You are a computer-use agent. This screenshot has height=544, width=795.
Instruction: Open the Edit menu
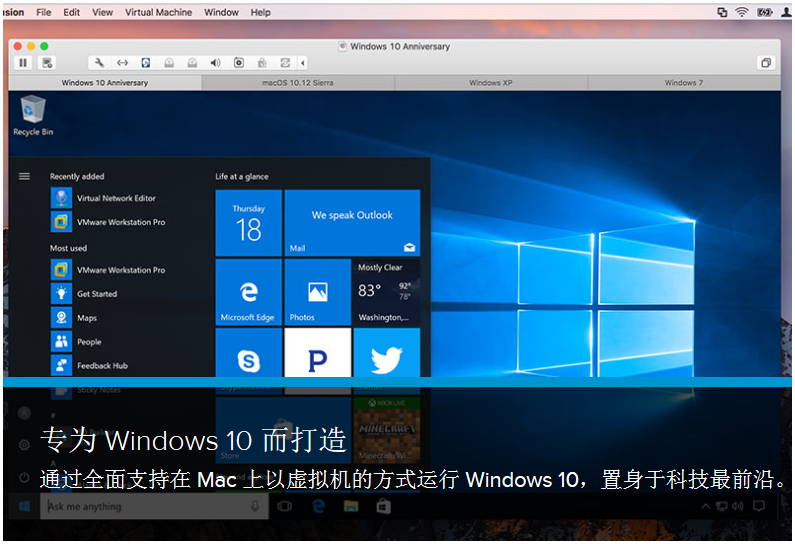click(x=71, y=12)
